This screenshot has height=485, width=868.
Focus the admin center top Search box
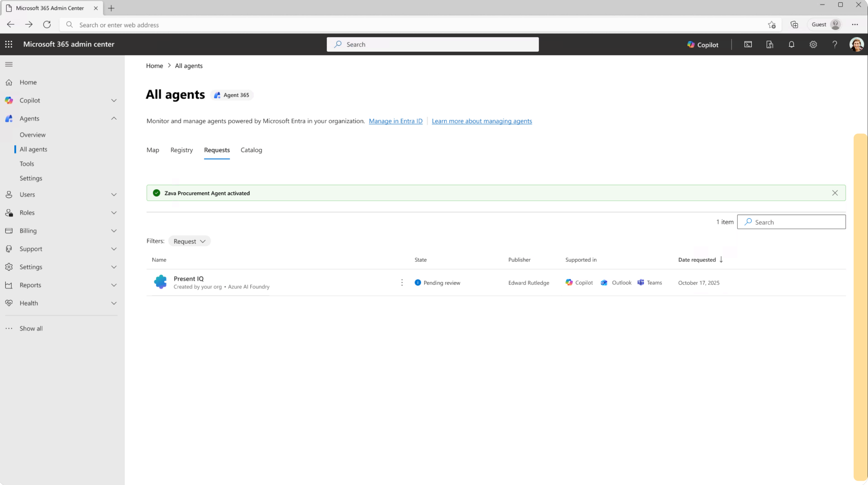point(433,44)
